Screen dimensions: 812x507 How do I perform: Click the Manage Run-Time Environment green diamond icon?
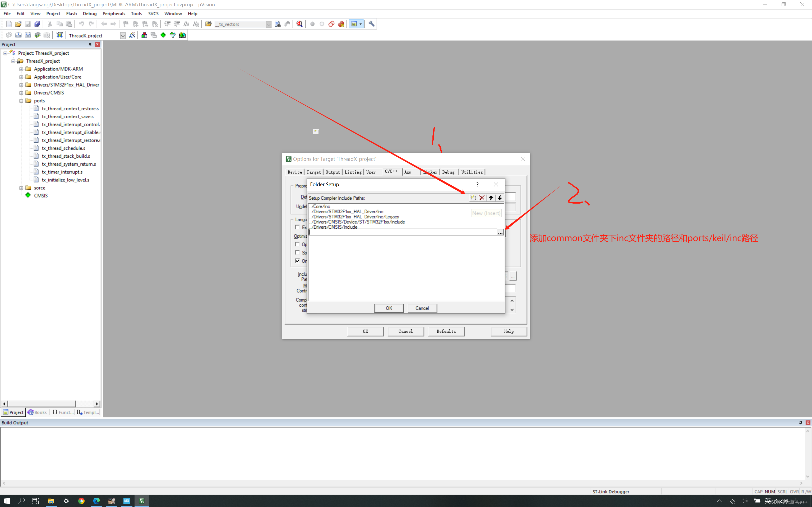(x=163, y=35)
